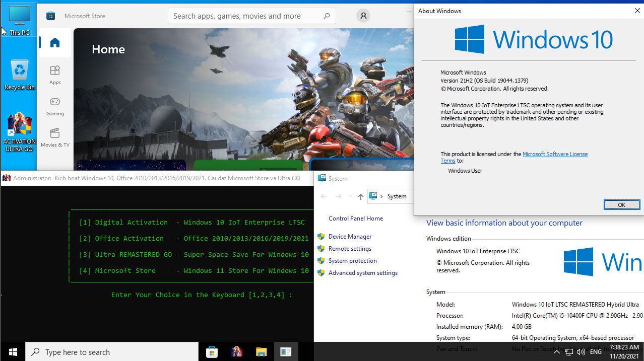Select Ultra REMASTERED GO option line
Image resolution: width=644 pixels, height=361 pixels.
[194, 254]
